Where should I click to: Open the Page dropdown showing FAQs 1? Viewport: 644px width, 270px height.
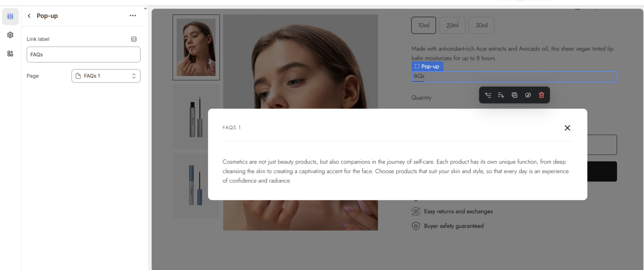coord(106,76)
